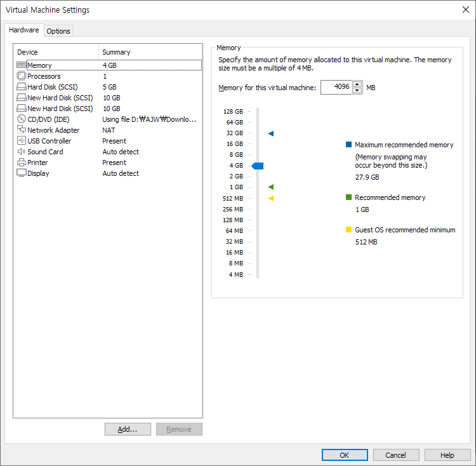This screenshot has width=476, height=466.
Task: Click the memory slider thumb at 4 GB
Action: click(x=258, y=166)
